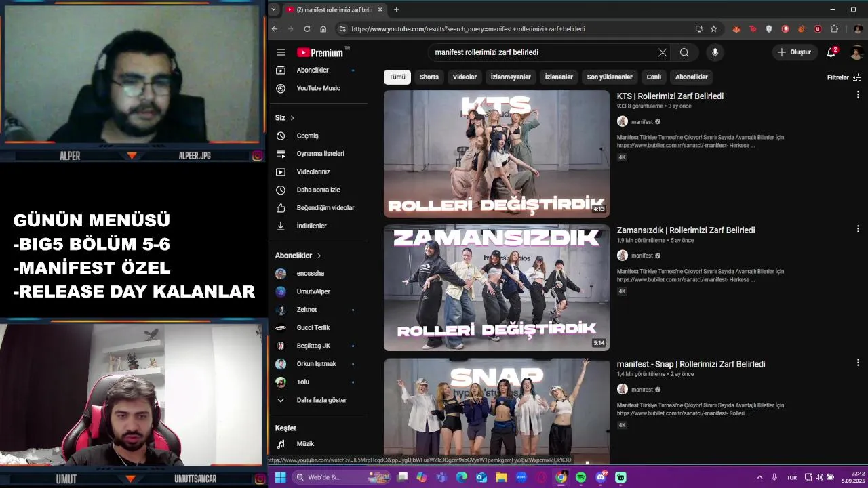Run search with magnifier button
868x488 pixels.
tap(684, 52)
